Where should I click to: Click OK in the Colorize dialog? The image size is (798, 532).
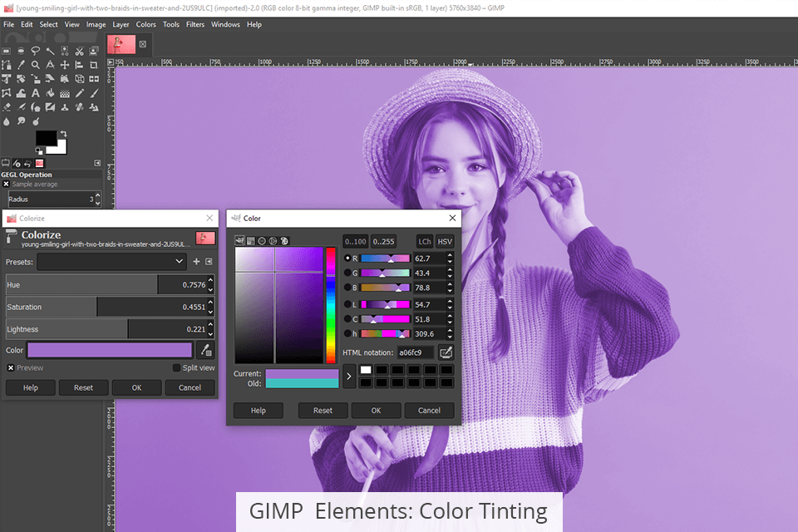[x=137, y=387]
